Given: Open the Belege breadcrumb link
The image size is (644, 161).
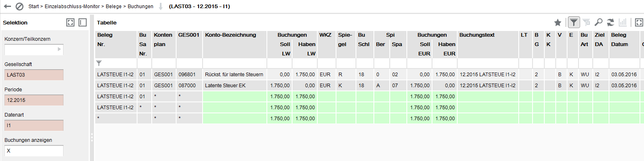Looking at the screenshot, I should click(114, 7).
